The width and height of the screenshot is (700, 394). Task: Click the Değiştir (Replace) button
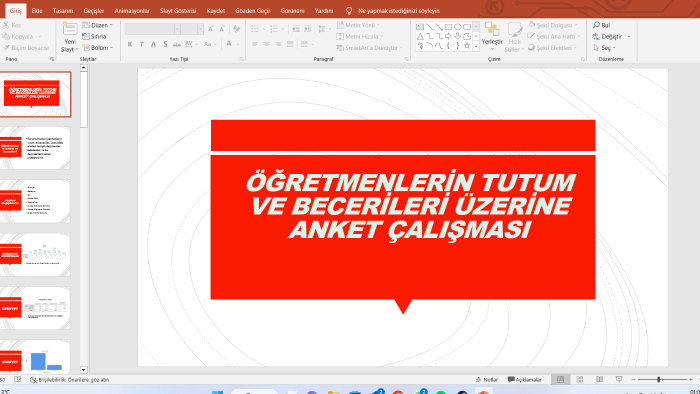(x=612, y=37)
